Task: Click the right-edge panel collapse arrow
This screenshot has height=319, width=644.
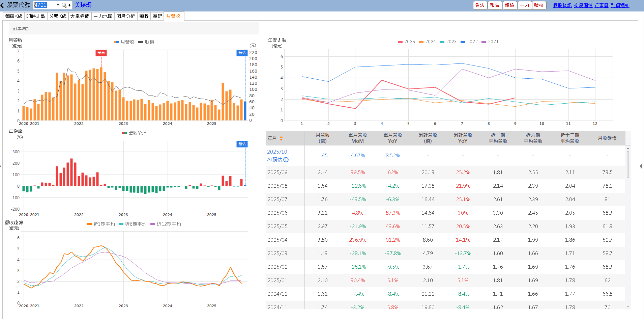Action: coord(641,166)
